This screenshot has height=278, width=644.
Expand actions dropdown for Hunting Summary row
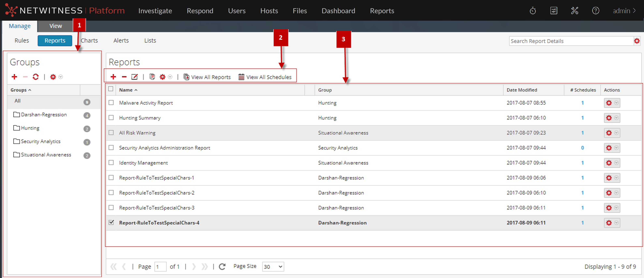pos(616,118)
